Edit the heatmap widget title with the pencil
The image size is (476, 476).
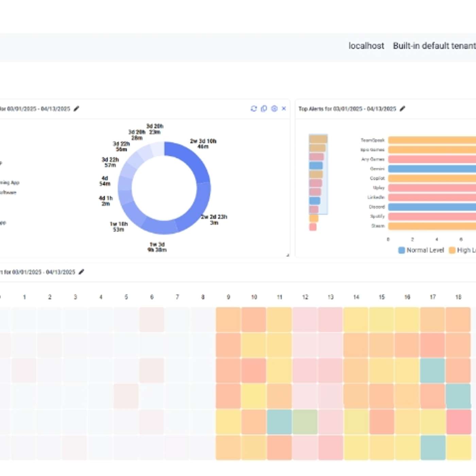(x=81, y=272)
